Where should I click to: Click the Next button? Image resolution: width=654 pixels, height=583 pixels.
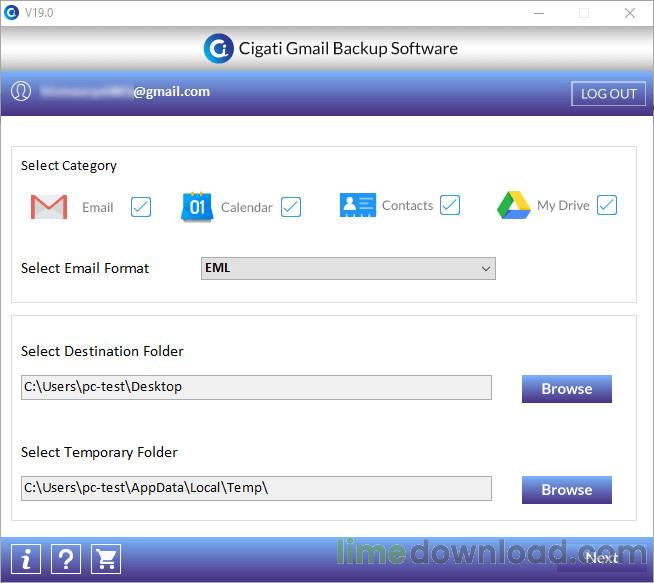point(601,558)
